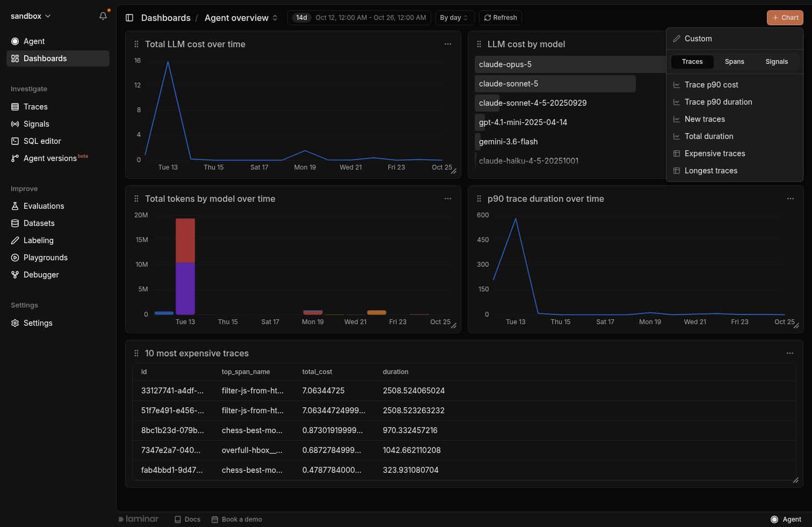The height and width of the screenshot is (527, 812).
Task: Add Expensive traces table
Action: pos(735,153)
